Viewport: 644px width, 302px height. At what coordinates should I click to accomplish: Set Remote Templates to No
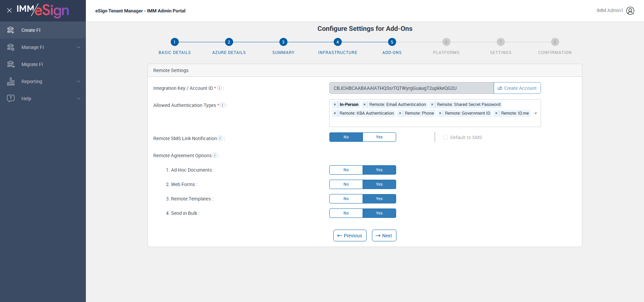click(346, 199)
